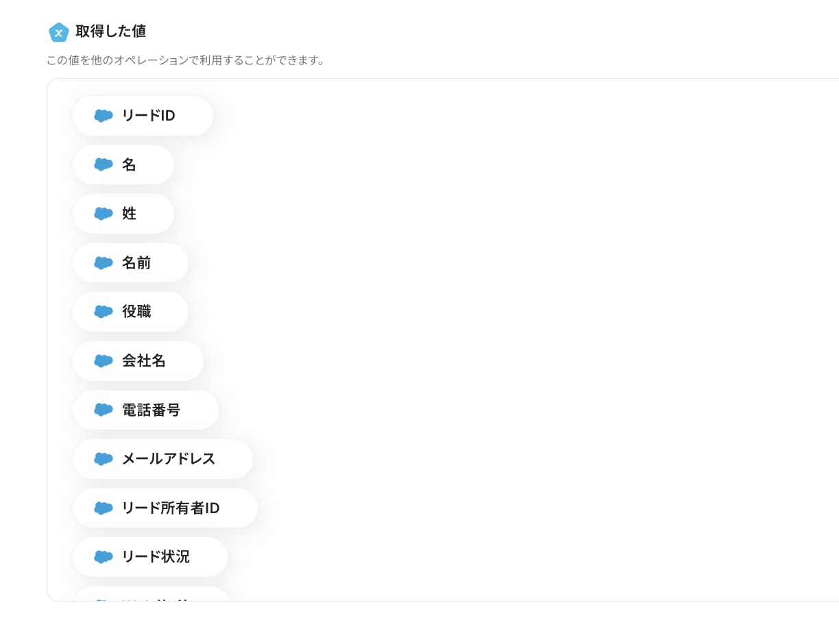Image resolution: width=839 pixels, height=644 pixels.
Task: Click the Salesforce cloud icon on 会社名
Action: point(104,361)
